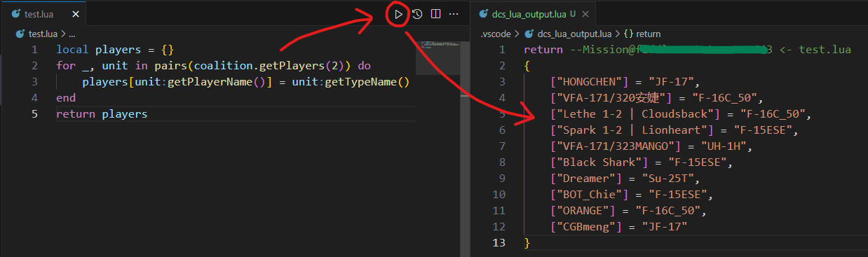The height and width of the screenshot is (257, 868).
Task: Close the dcs_lua_output.lua tab
Action: [586, 14]
